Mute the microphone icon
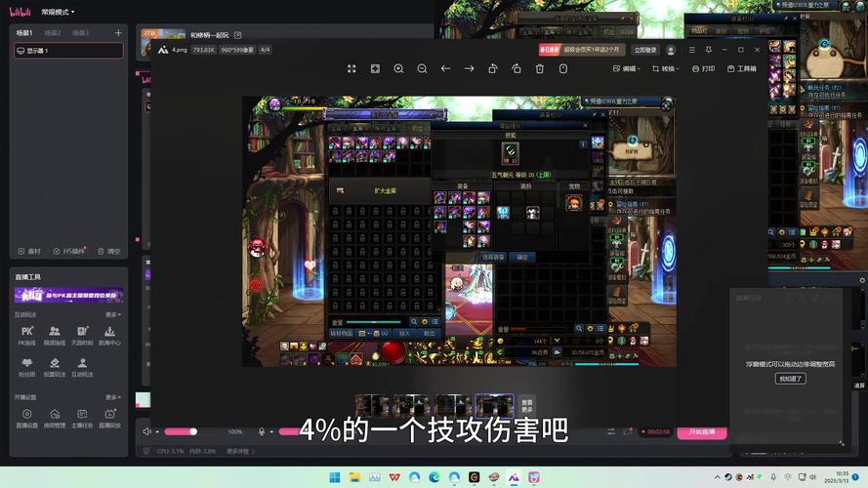This screenshot has width=868, height=488. click(x=262, y=431)
